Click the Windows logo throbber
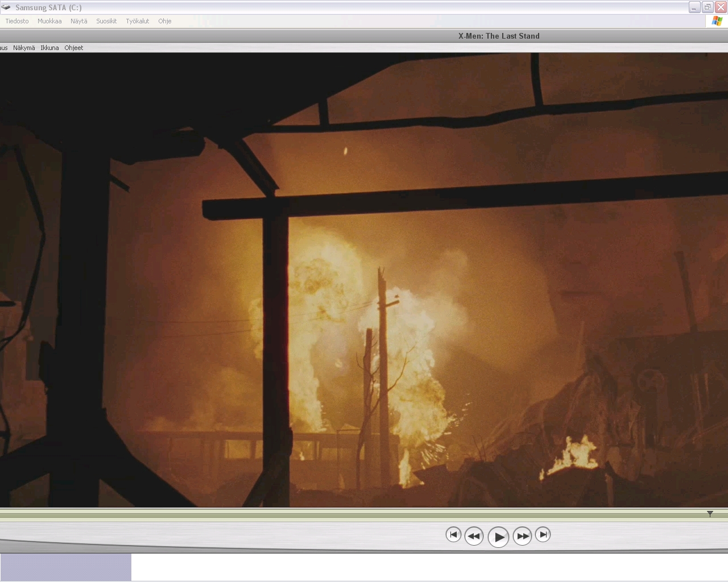Screen dimensions: 728x582 pyautogui.click(x=717, y=21)
